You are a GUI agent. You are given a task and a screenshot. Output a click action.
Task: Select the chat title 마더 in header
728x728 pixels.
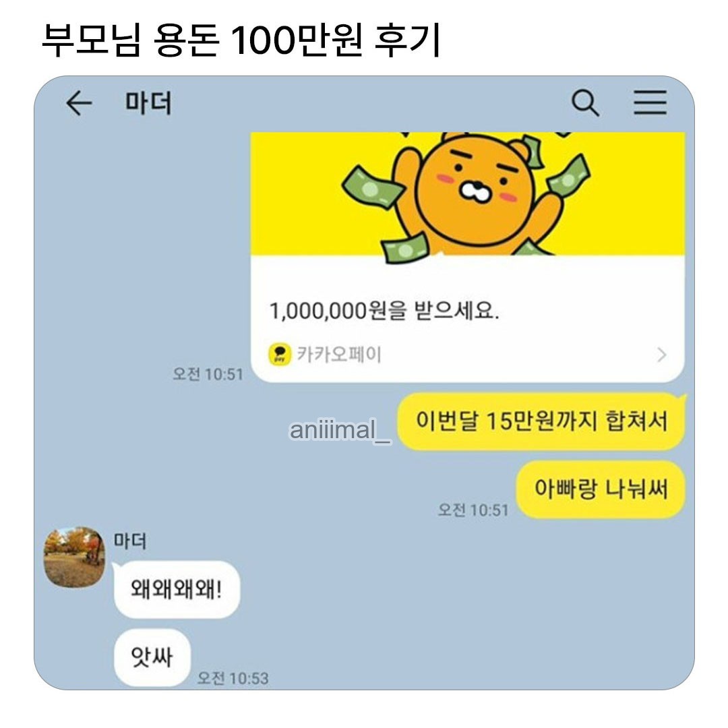point(148,102)
